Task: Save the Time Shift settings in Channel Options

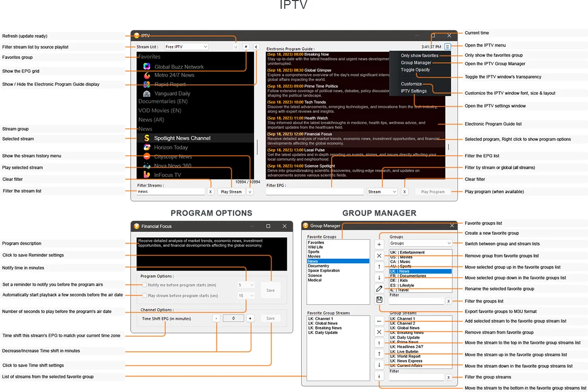Action: (270, 318)
